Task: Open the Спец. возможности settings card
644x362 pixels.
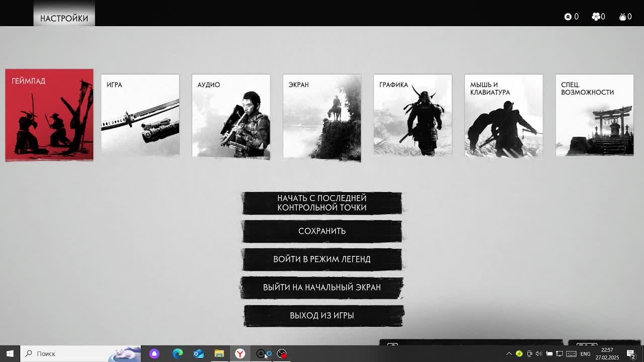Action: click(595, 115)
